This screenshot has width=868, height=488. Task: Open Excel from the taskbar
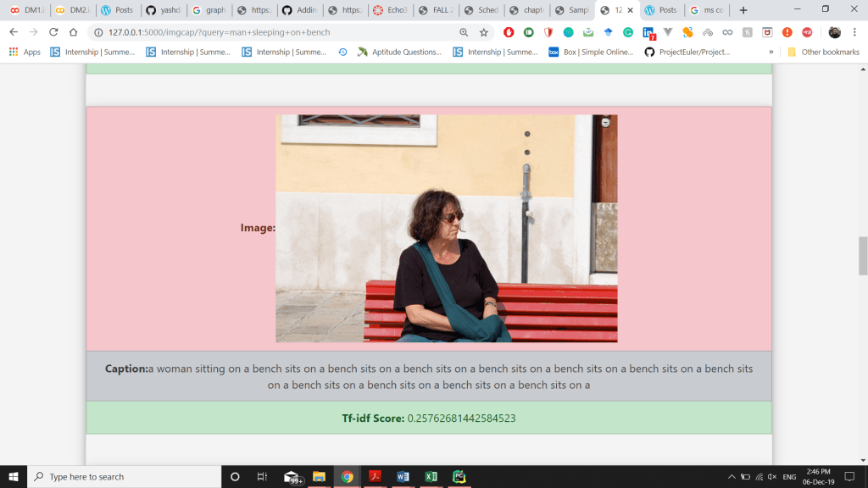tap(431, 477)
